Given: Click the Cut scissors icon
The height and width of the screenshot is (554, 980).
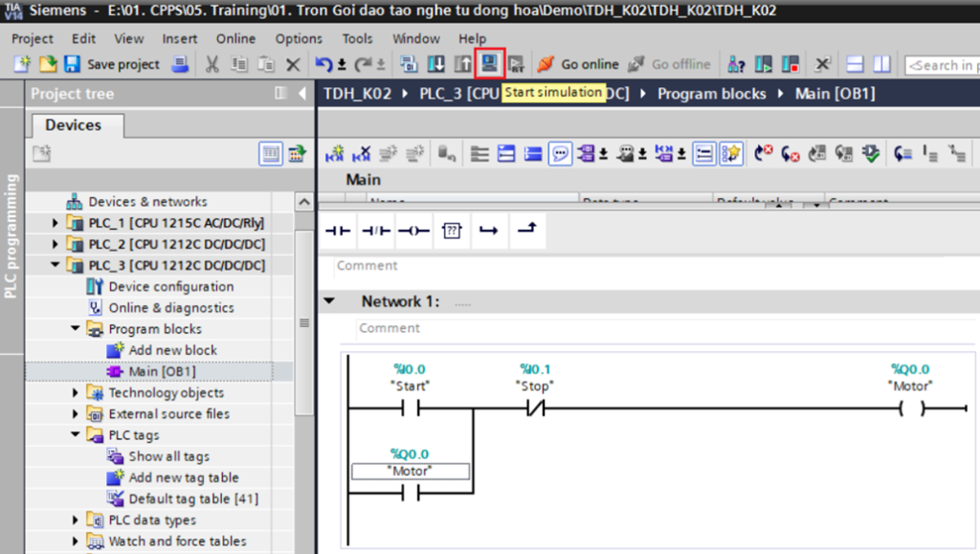Looking at the screenshot, I should point(212,65).
